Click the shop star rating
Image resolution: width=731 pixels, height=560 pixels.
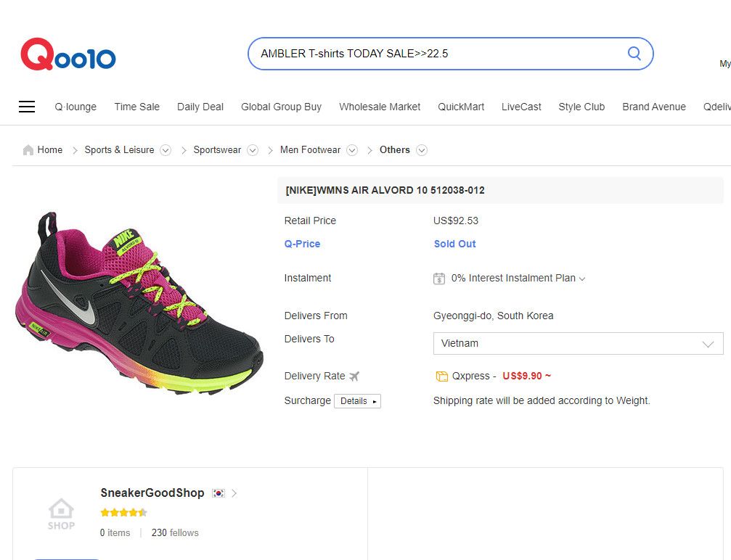pos(123,512)
